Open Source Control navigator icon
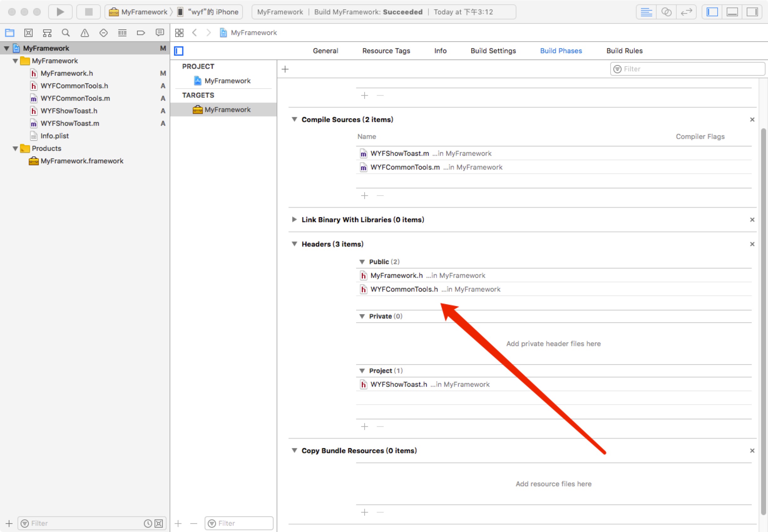Screen dimensions: 768x532 click(x=28, y=33)
